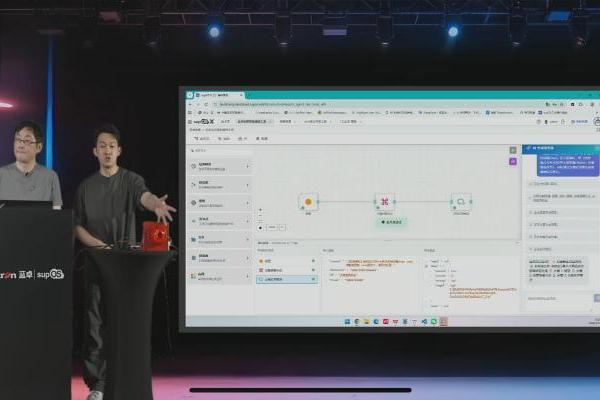This screenshot has width=600, height=400.
Task: Open the zoom percentage dropdown on the canvas
Action: coord(282,227)
